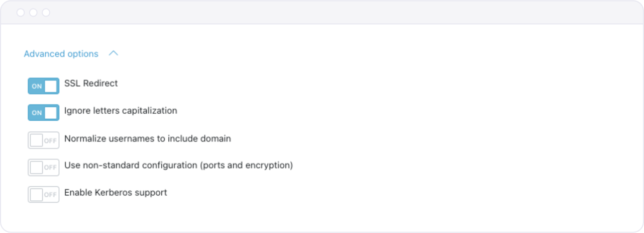644x233 pixels.
Task: Enable the Kerberos support toggle
Action: pyautogui.click(x=43, y=195)
